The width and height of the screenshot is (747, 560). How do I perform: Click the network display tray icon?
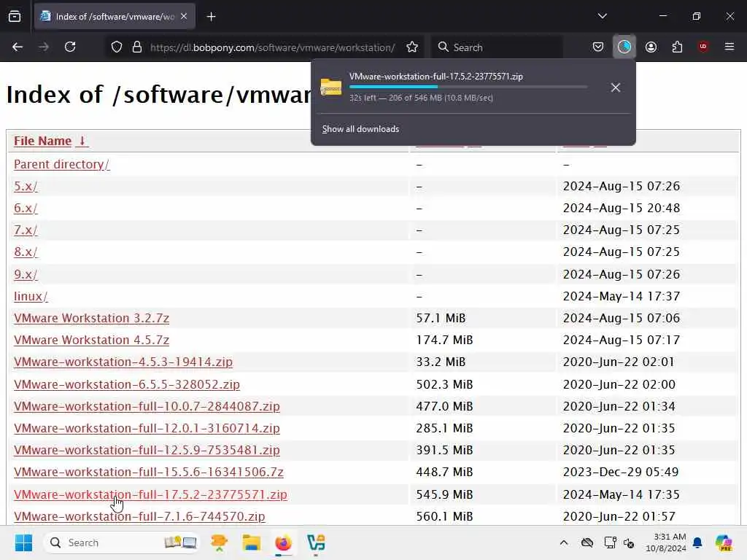[610, 542]
